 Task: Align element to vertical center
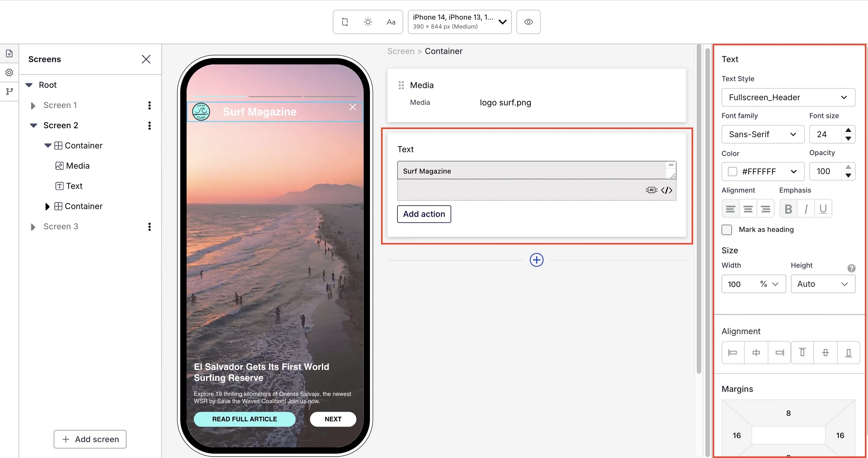(825, 353)
